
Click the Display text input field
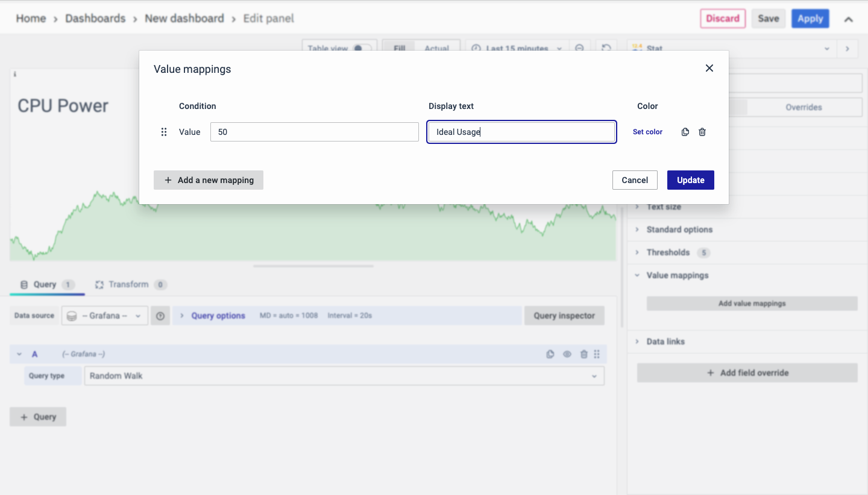(x=521, y=132)
